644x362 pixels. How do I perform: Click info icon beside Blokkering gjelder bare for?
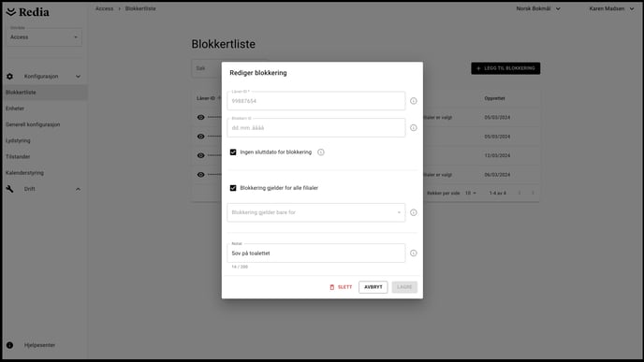[414, 212]
